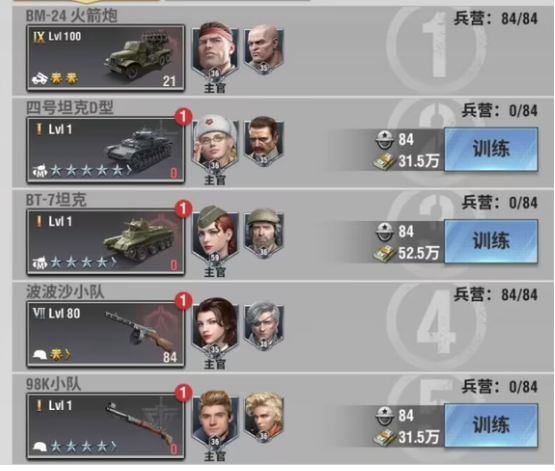Open the 98K rifle squad card
555x471 pixels.
click(x=105, y=426)
